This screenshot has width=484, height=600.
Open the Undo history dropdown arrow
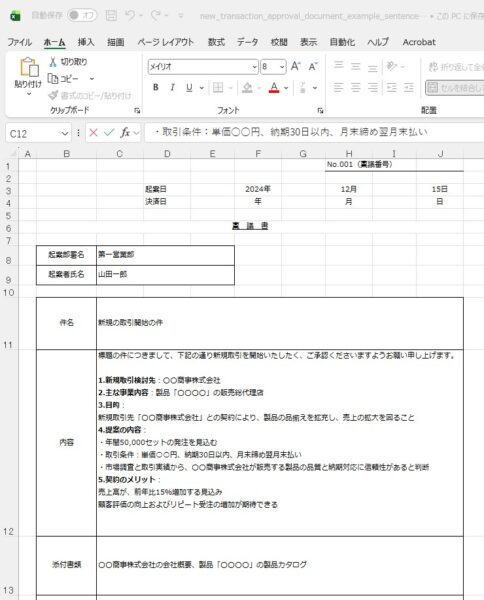[141, 16]
